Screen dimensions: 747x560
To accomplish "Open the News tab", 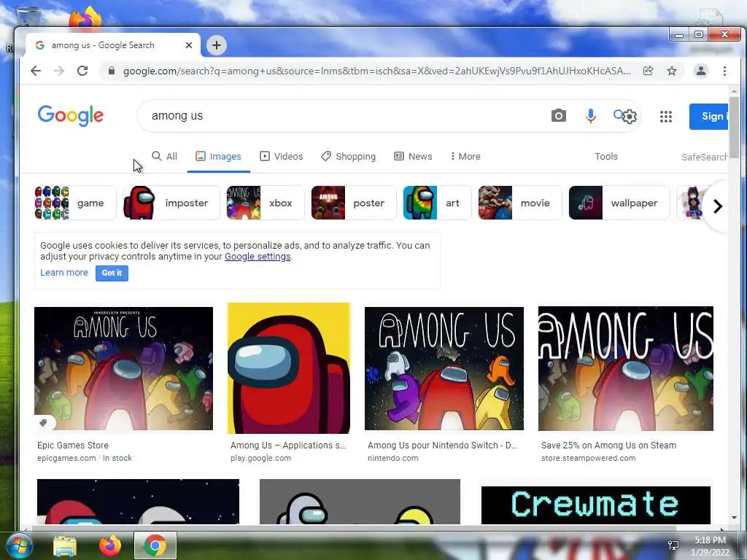I will coord(413,156).
